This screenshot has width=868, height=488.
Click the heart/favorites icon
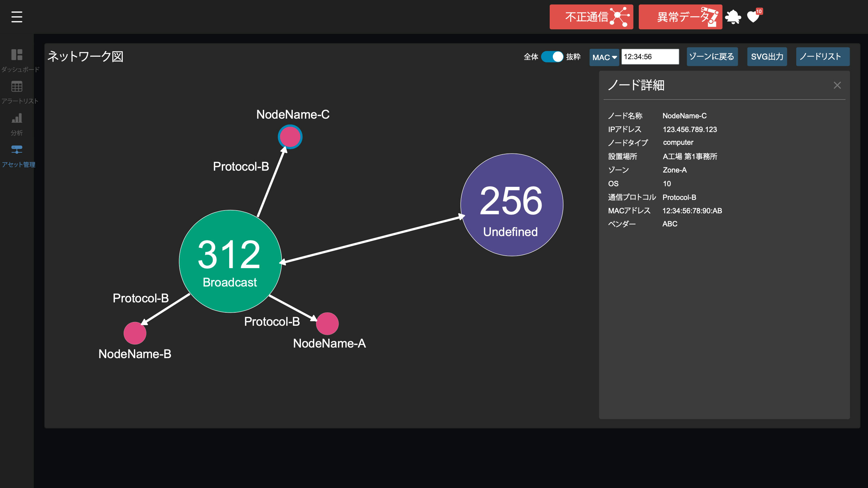coord(754,16)
